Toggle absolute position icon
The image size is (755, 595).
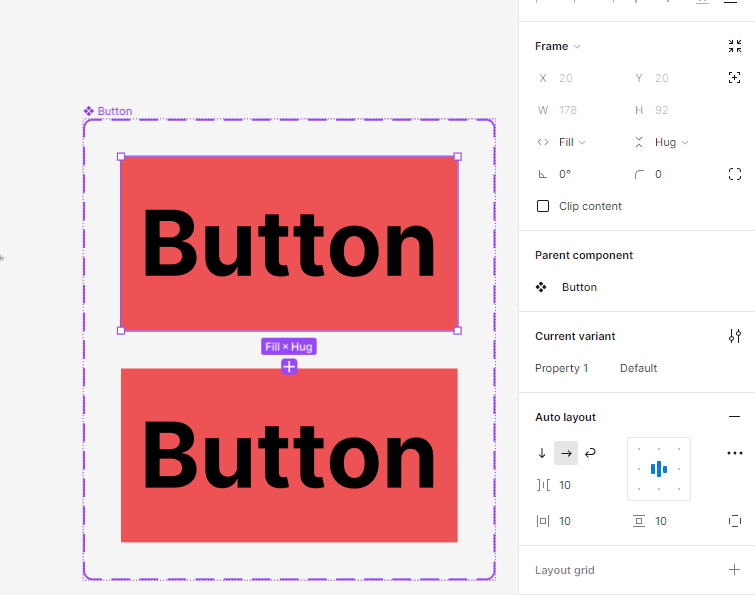click(735, 78)
